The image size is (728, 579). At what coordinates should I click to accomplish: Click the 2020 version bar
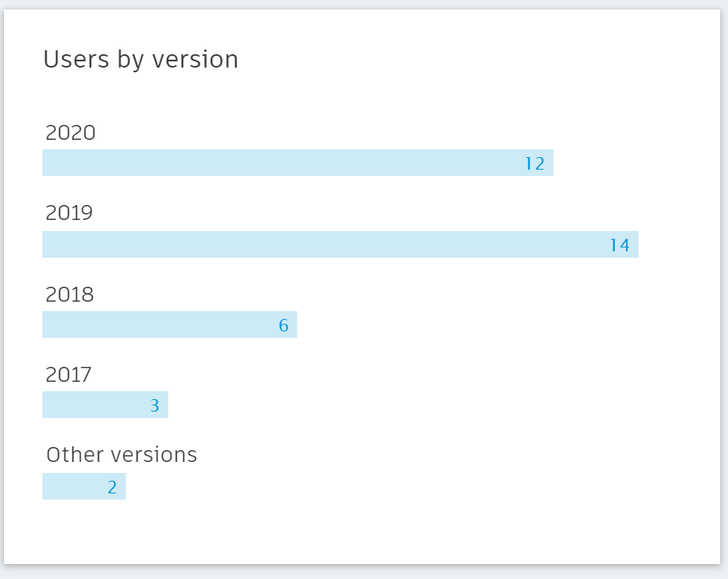pyautogui.click(x=298, y=163)
